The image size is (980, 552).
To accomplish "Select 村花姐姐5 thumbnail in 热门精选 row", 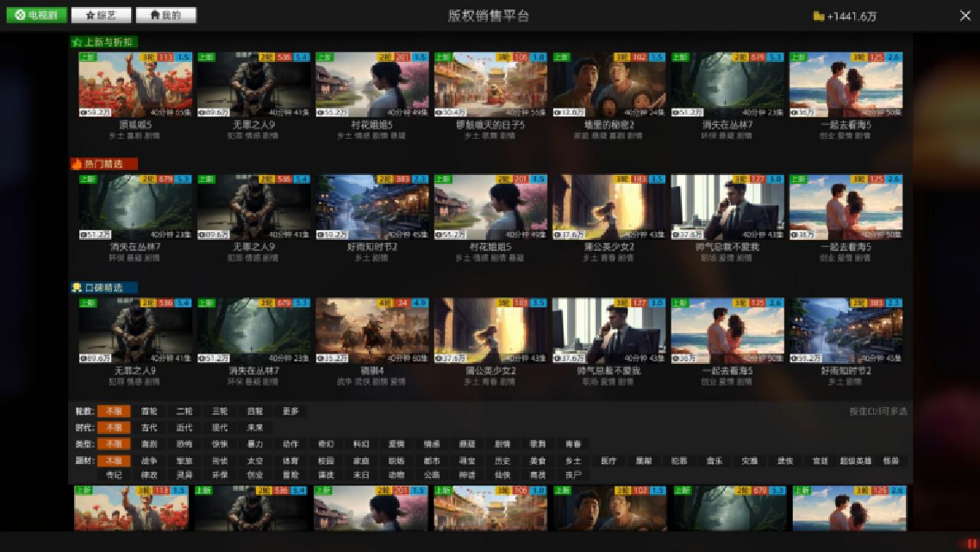I will 490,208.
